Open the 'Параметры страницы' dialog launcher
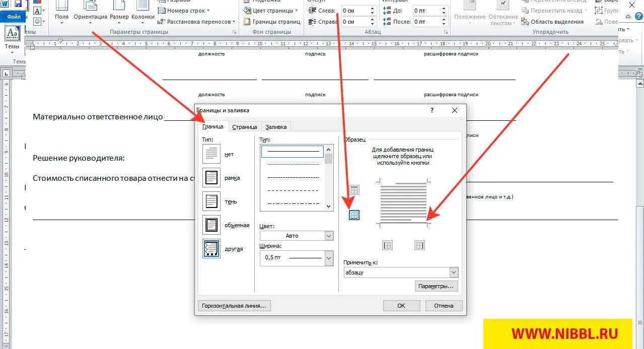The height and width of the screenshot is (349, 644). [235, 32]
